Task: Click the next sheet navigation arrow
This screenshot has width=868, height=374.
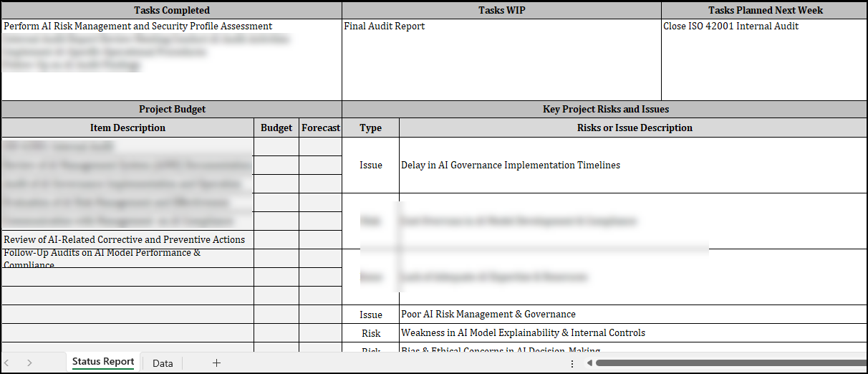Action: click(29, 363)
